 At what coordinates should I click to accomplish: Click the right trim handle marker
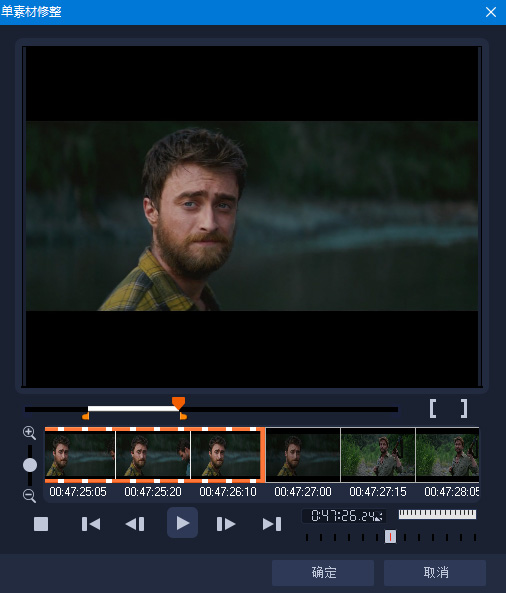coord(183,416)
